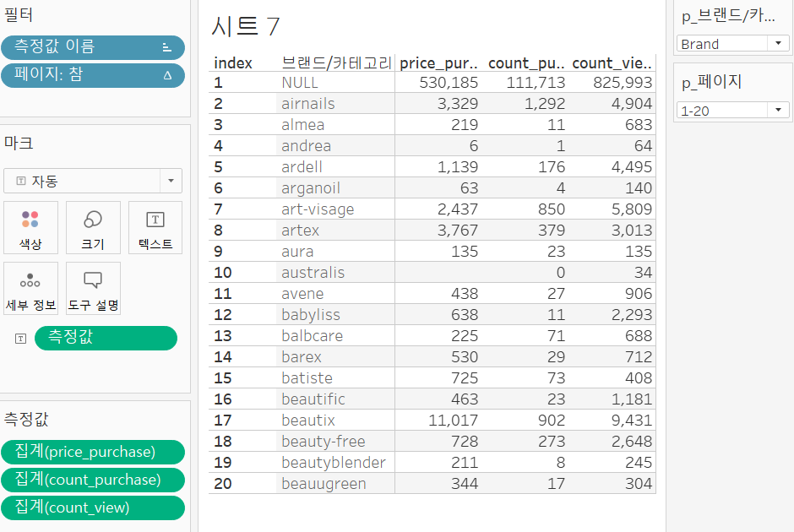
Task: Click the beauty-free brand cell
Action: coord(323,442)
